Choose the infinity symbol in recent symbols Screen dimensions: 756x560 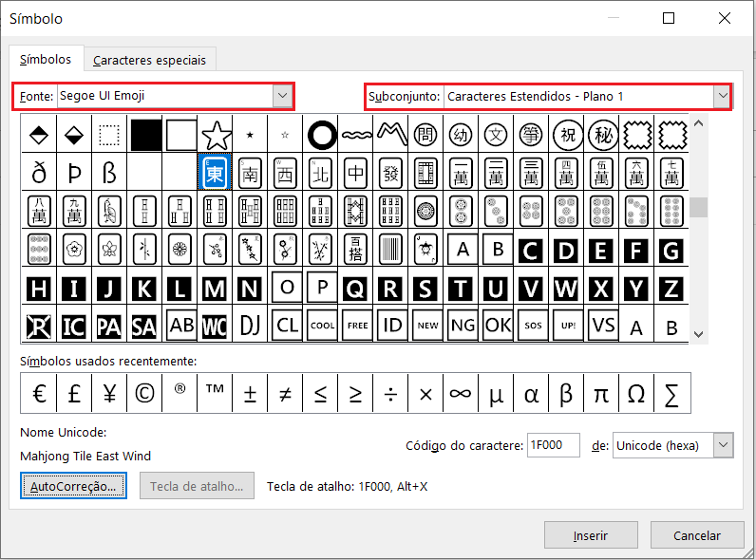tap(461, 393)
